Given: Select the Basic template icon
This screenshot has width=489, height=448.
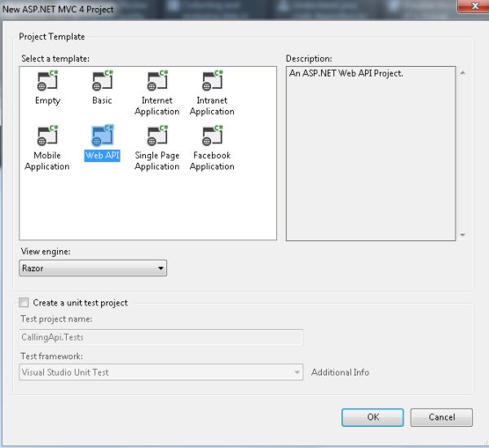Looking at the screenshot, I should (103, 81).
